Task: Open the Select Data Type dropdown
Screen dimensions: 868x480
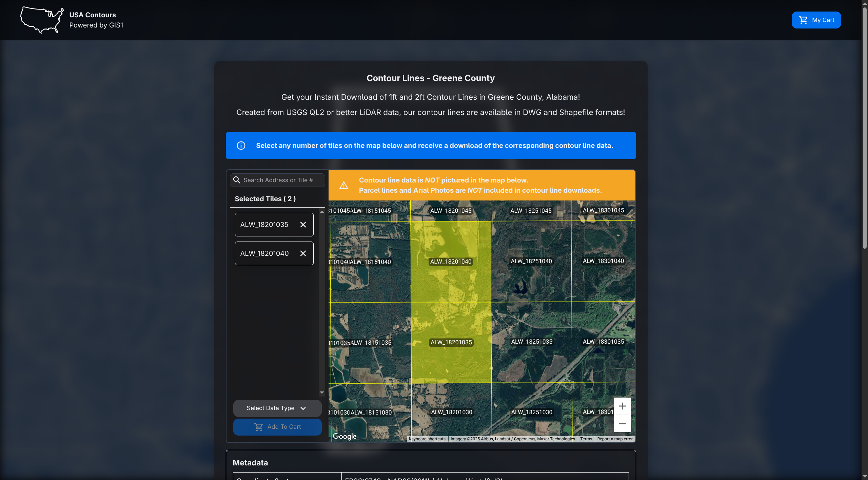Action: pyautogui.click(x=277, y=408)
